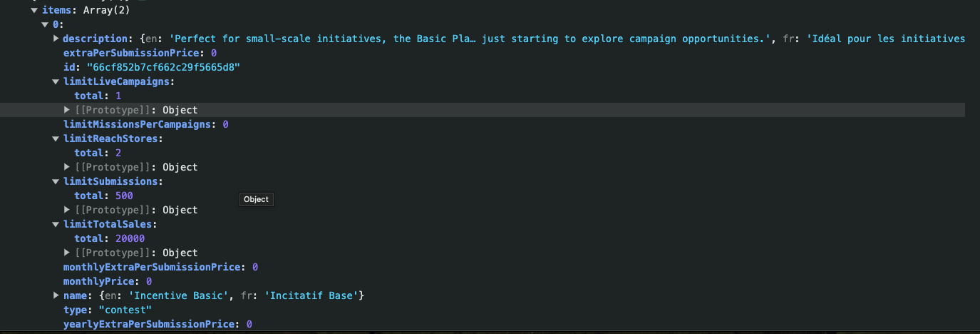Screen dimensions: 980x334
Task: Expand the Prototype under limitSubmissions
Action: point(68,210)
